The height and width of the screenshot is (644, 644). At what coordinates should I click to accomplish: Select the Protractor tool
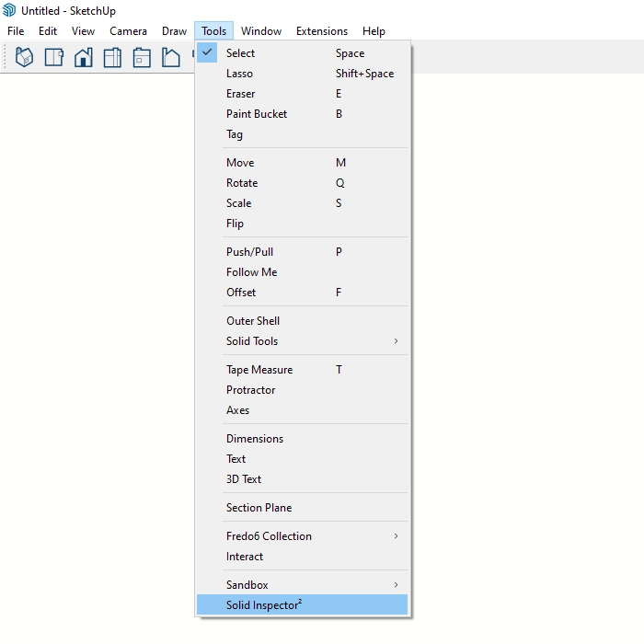pos(303,390)
